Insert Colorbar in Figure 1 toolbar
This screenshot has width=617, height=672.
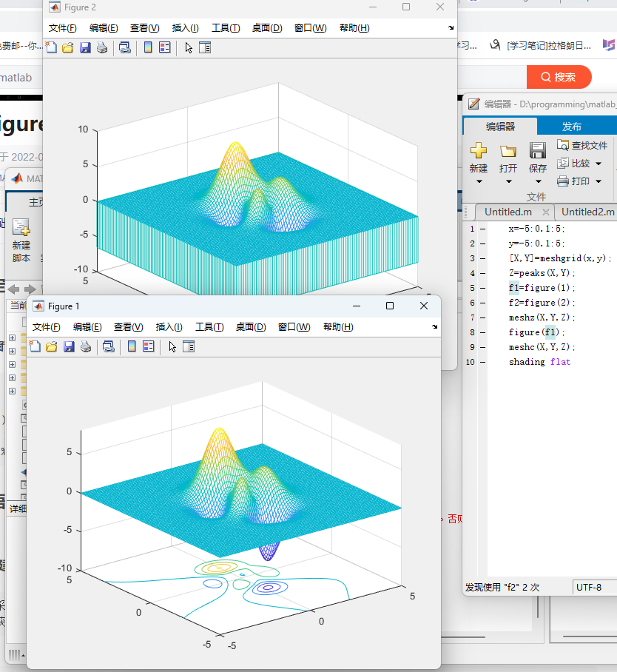tap(132, 346)
